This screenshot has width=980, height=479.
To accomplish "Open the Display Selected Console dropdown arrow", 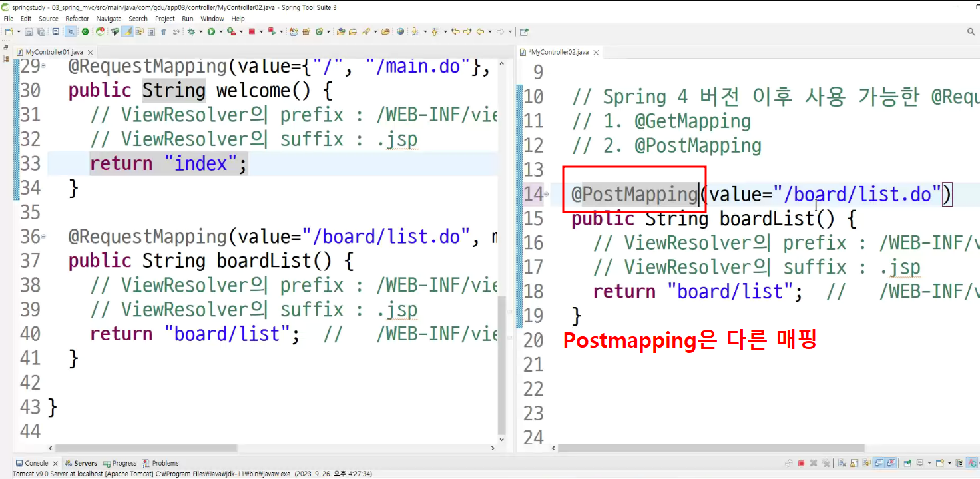I will pos(929,463).
